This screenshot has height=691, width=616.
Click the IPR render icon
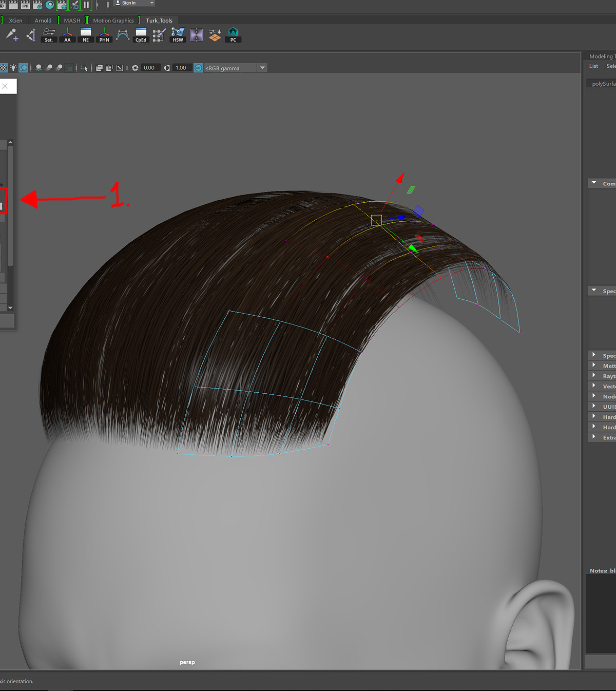(25, 5)
